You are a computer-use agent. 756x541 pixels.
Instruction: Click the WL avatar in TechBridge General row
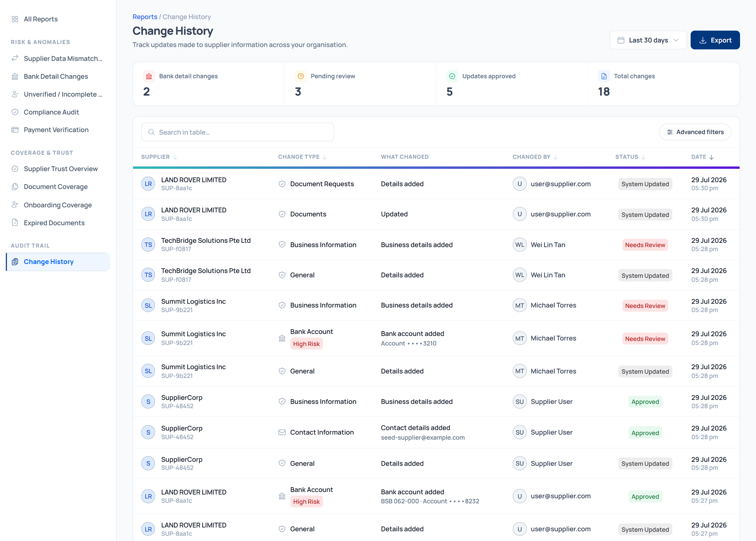point(519,275)
